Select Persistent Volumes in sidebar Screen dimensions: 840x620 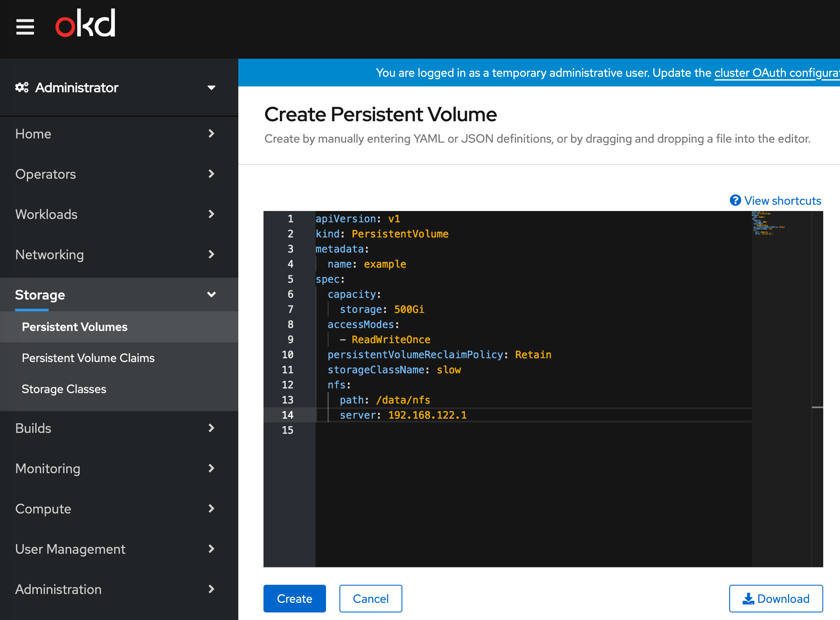pyautogui.click(x=75, y=327)
